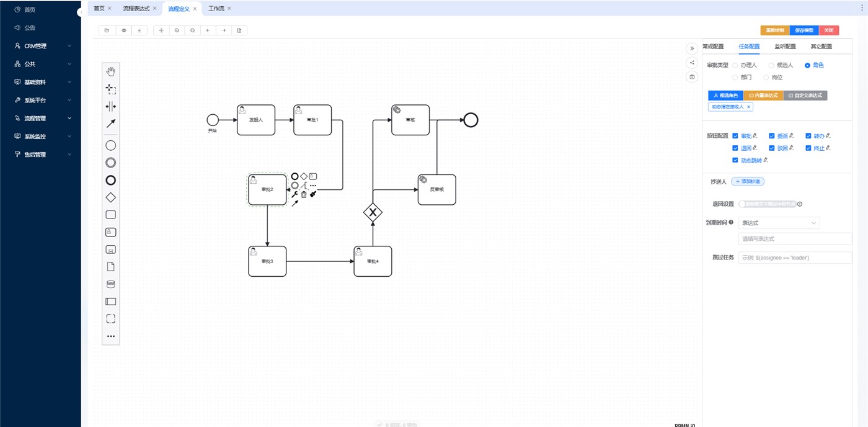Activate the lasso selection tool
868x427 pixels.
tap(110, 89)
